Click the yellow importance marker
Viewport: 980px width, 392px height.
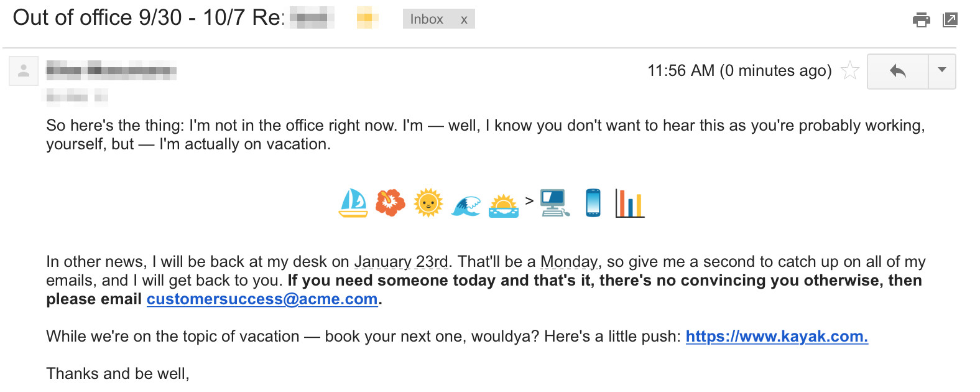[367, 18]
